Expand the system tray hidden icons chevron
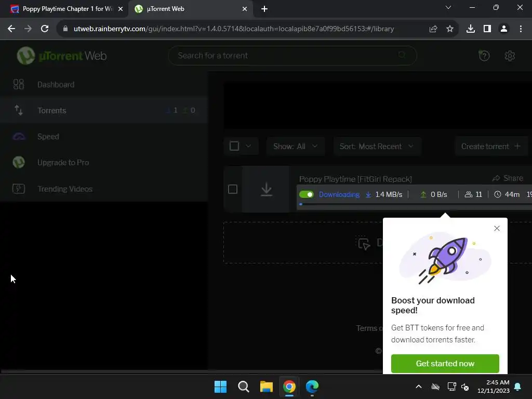Image resolution: width=532 pixels, height=399 pixels. 419,387
